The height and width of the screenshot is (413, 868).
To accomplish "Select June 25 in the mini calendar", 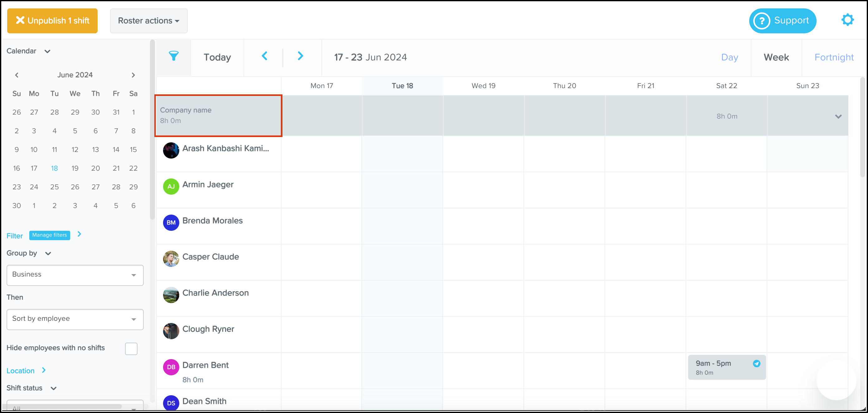I will pyautogui.click(x=54, y=187).
